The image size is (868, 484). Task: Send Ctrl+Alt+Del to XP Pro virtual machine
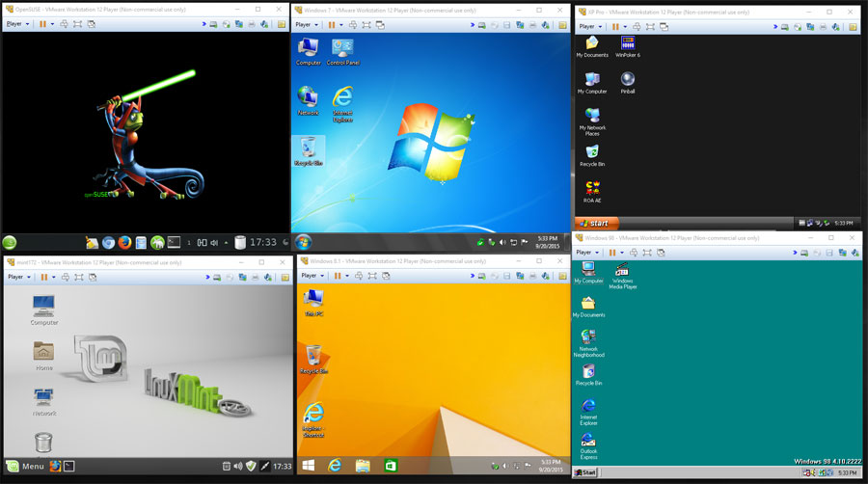637,27
